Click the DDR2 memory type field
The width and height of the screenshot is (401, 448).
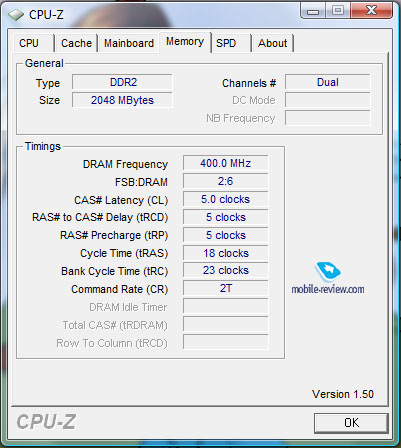coord(122,82)
